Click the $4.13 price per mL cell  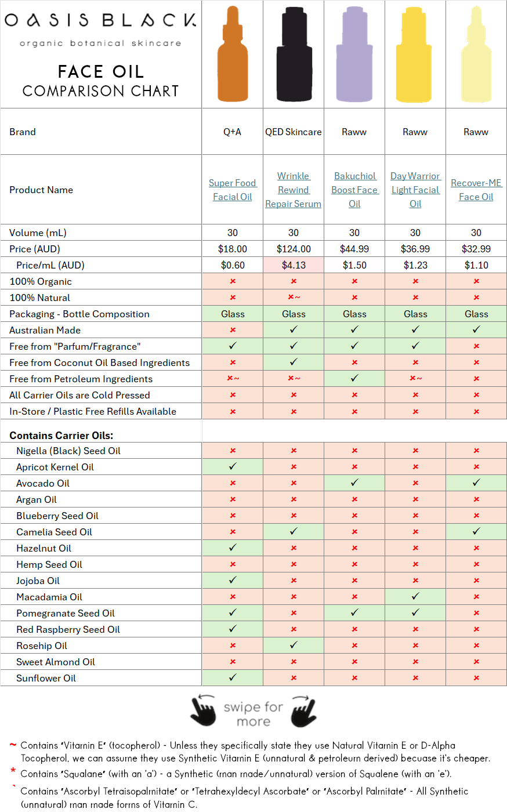pyautogui.click(x=294, y=265)
